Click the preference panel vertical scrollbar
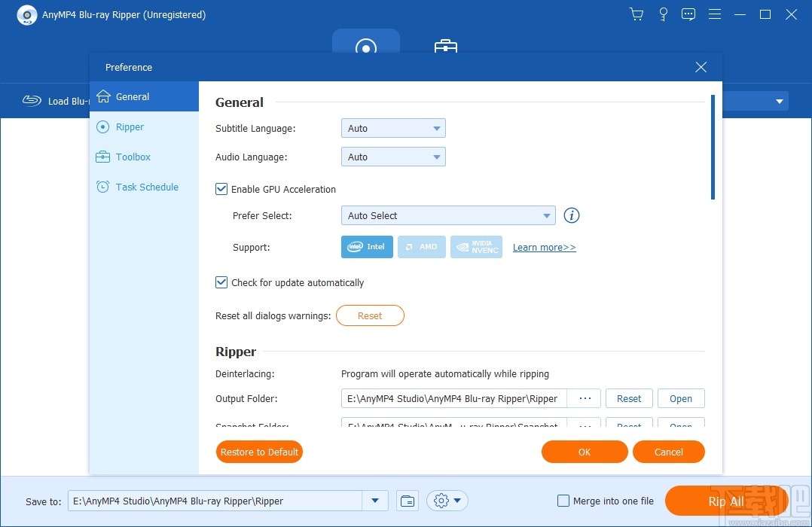The height and width of the screenshot is (527, 812). pyautogui.click(x=713, y=147)
